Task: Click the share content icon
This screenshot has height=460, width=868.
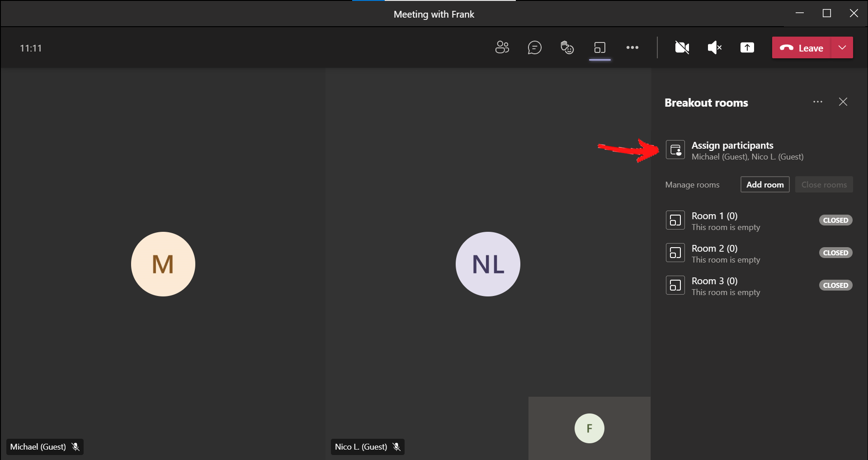Action: [x=747, y=47]
